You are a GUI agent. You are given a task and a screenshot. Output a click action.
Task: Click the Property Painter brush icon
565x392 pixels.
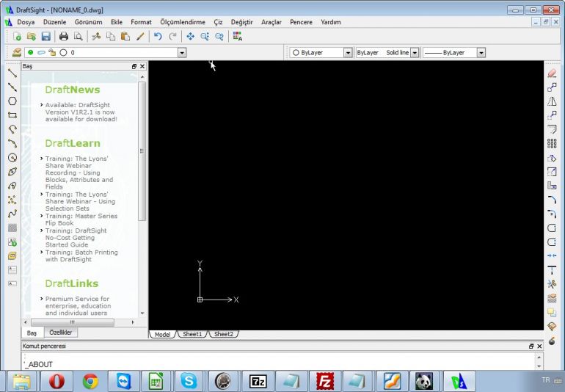click(x=140, y=37)
